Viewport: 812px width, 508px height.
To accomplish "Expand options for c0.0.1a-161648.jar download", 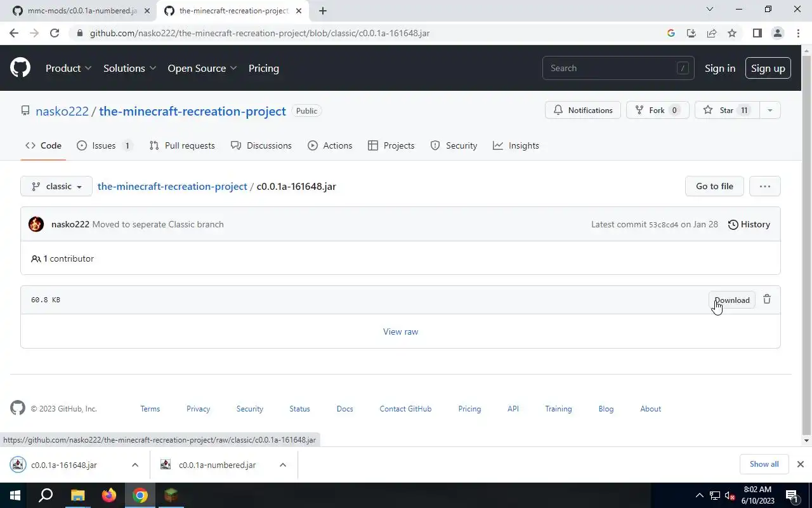I will 135,465.
